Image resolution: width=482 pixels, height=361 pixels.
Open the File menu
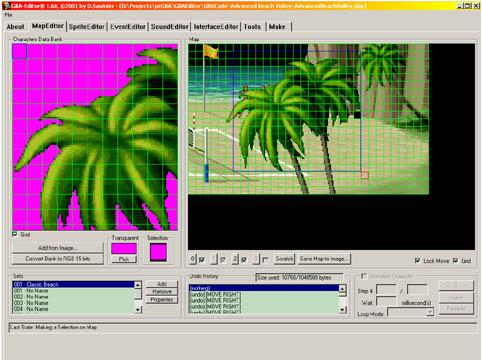(x=8, y=15)
